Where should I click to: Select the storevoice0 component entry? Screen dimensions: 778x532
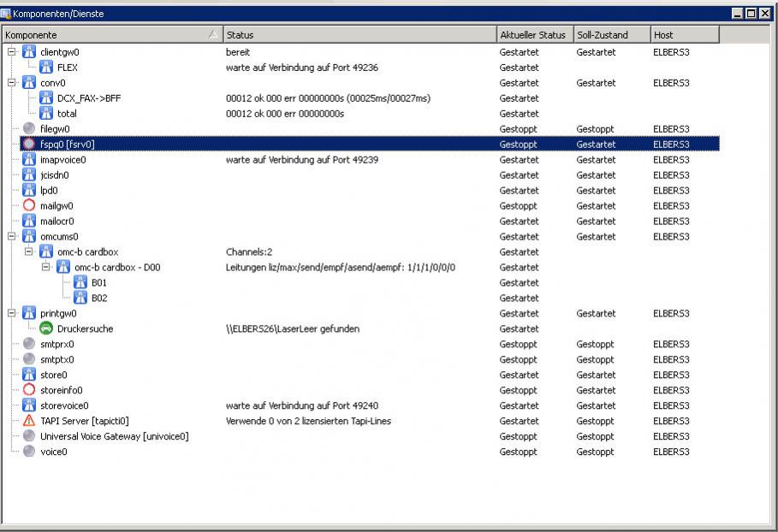64,405
